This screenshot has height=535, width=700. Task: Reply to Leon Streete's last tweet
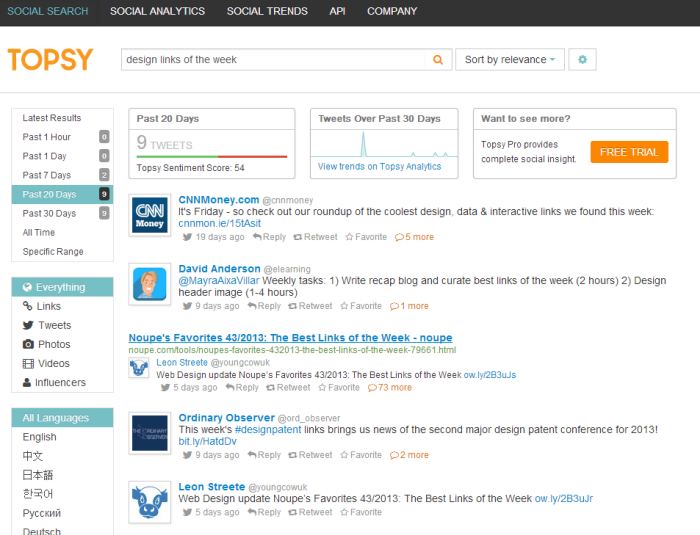click(264, 512)
